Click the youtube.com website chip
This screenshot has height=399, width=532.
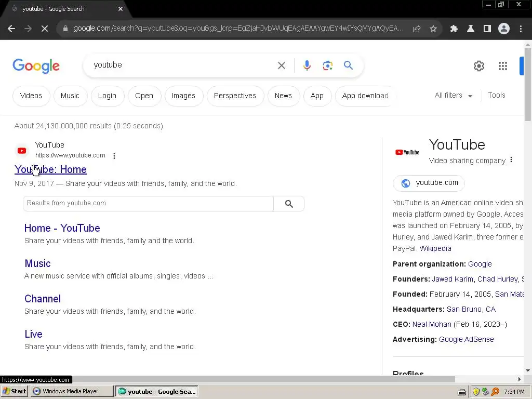pos(429,183)
